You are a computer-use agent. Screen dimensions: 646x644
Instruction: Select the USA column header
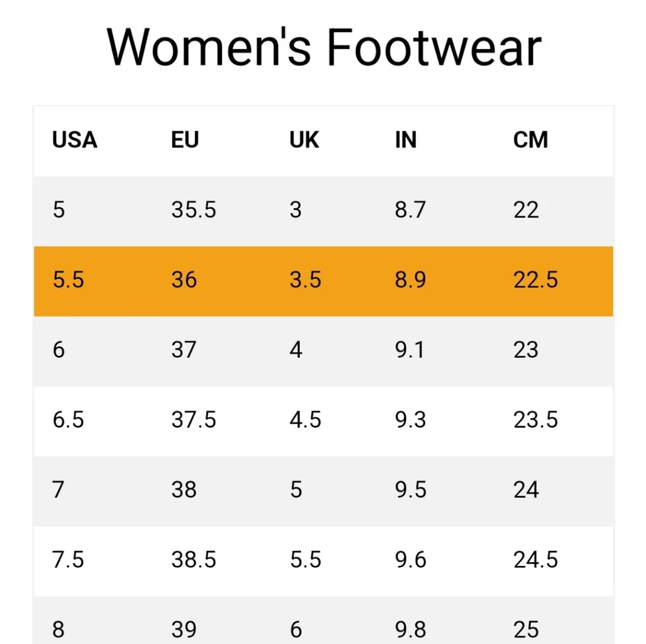click(74, 140)
